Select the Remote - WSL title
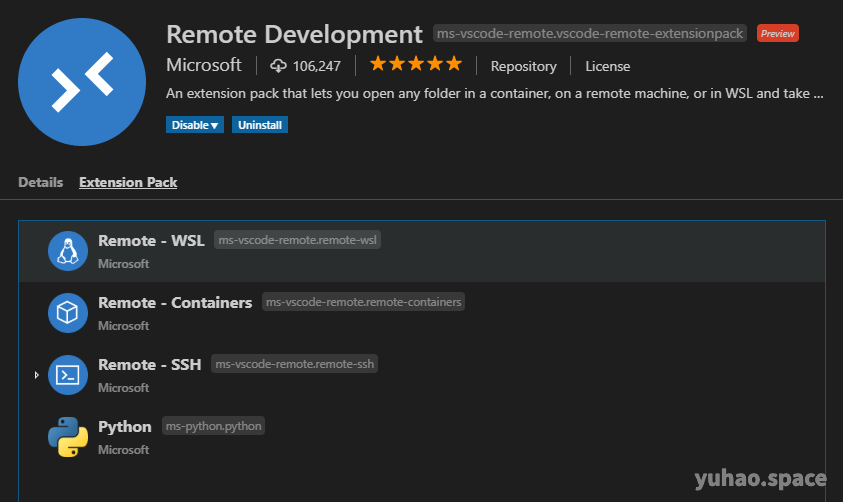843x502 pixels. [151, 240]
